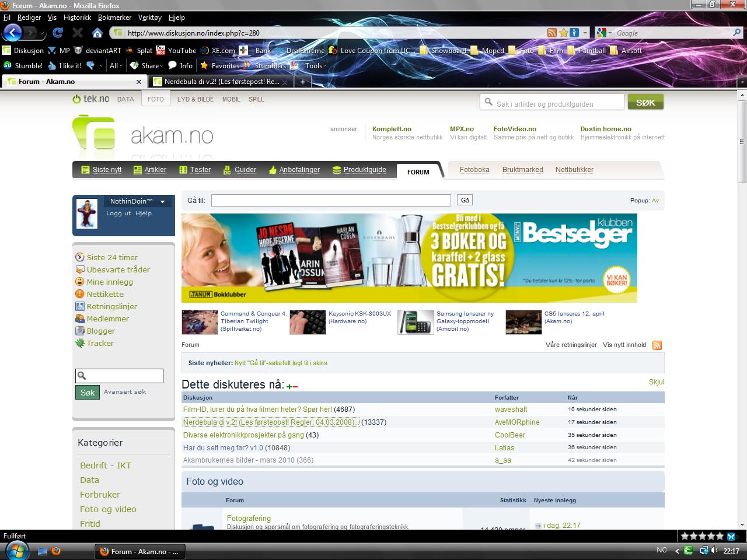Open the Verktøy menu

[150, 17]
